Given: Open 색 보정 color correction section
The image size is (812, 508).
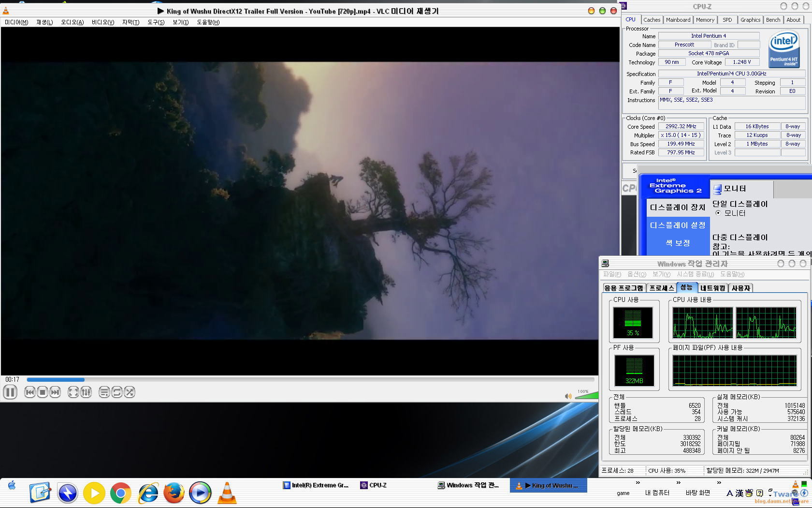Looking at the screenshot, I should 678,243.
